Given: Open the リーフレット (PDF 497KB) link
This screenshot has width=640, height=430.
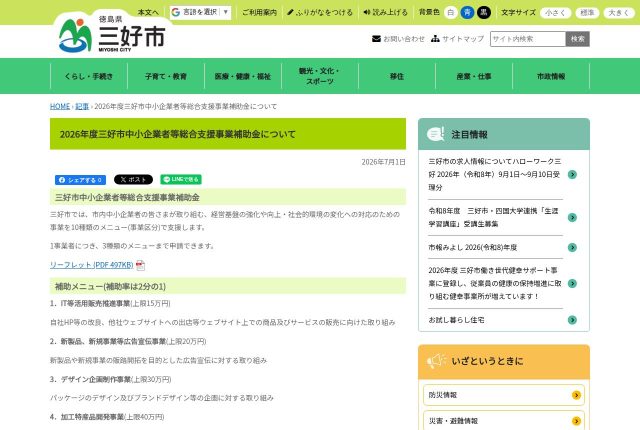Looking at the screenshot, I should point(91,265).
